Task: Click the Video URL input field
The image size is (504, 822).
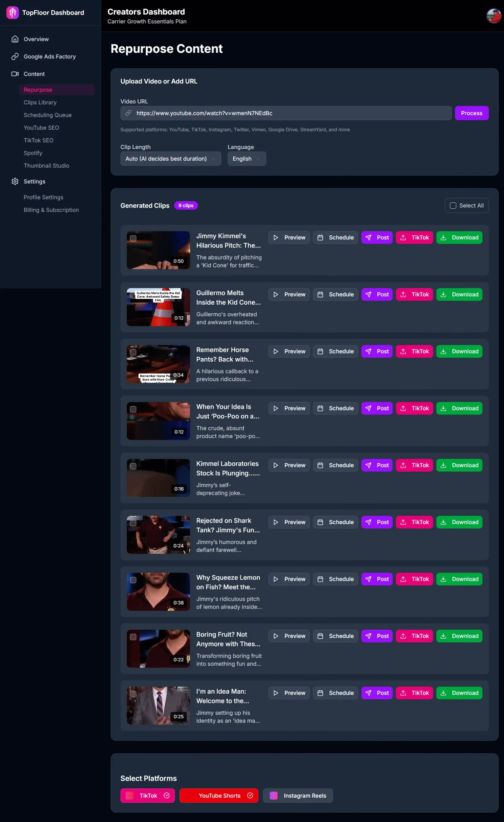Action: pyautogui.click(x=286, y=113)
